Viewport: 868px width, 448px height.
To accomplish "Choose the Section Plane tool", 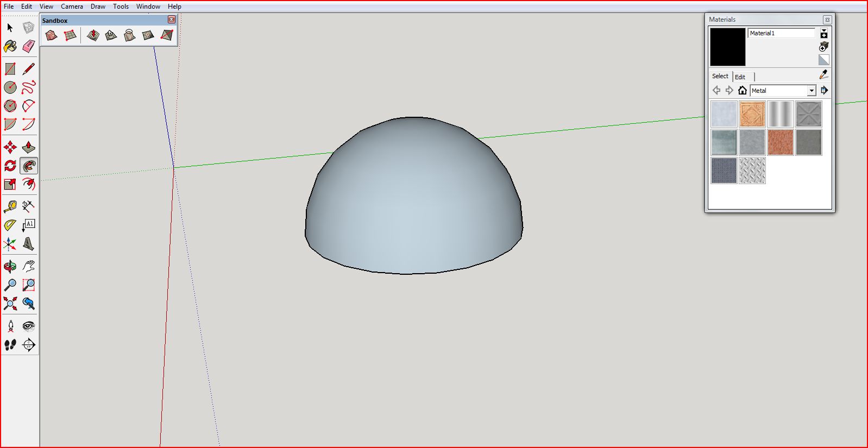I will click(x=28, y=344).
